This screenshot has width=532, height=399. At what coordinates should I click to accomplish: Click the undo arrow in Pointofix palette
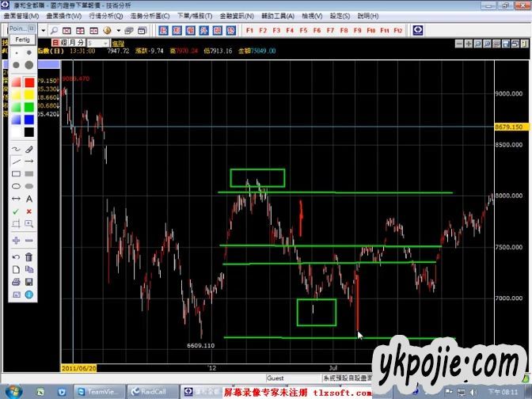[16, 256]
